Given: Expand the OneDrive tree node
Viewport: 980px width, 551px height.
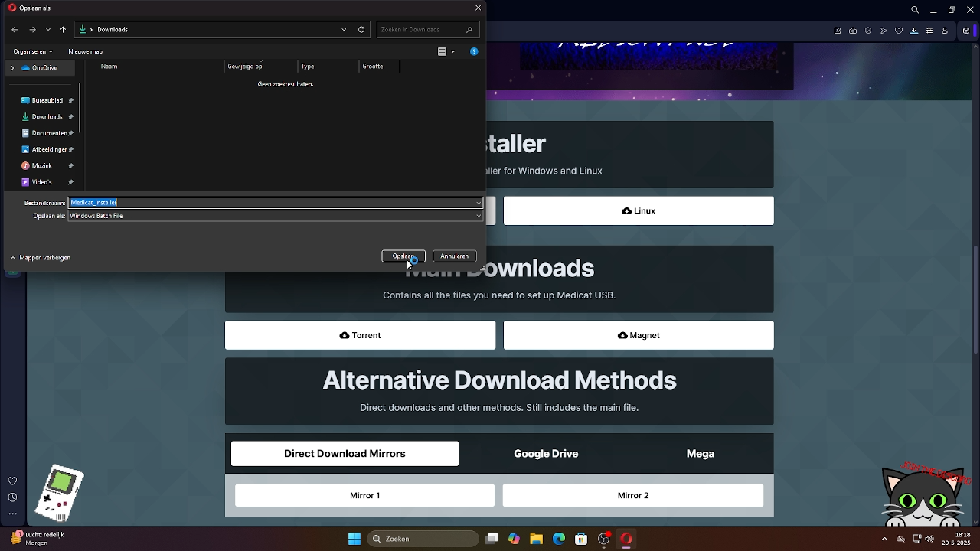Looking at the screenshot, I should click(12, 67).
